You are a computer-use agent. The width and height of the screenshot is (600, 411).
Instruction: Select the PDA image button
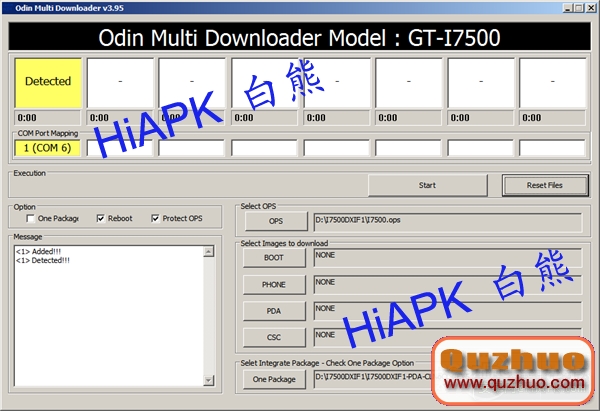274,311
